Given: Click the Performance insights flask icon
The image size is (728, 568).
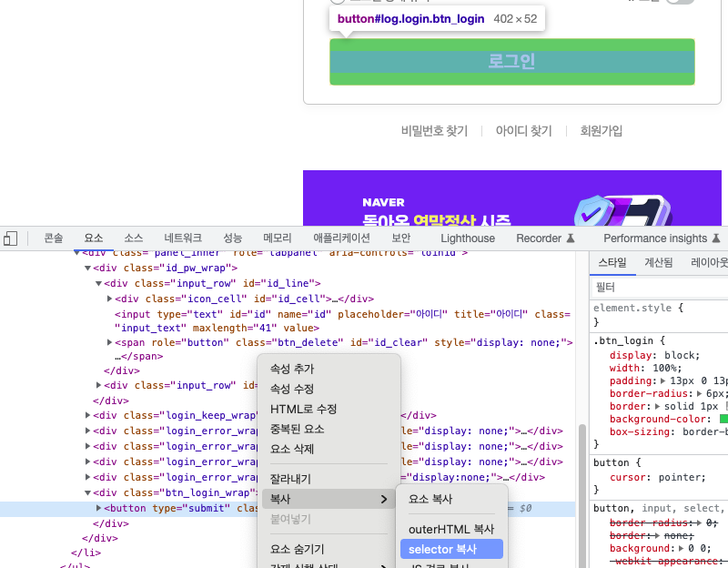Looking at the screenshot, I should (x=716, y=238).
